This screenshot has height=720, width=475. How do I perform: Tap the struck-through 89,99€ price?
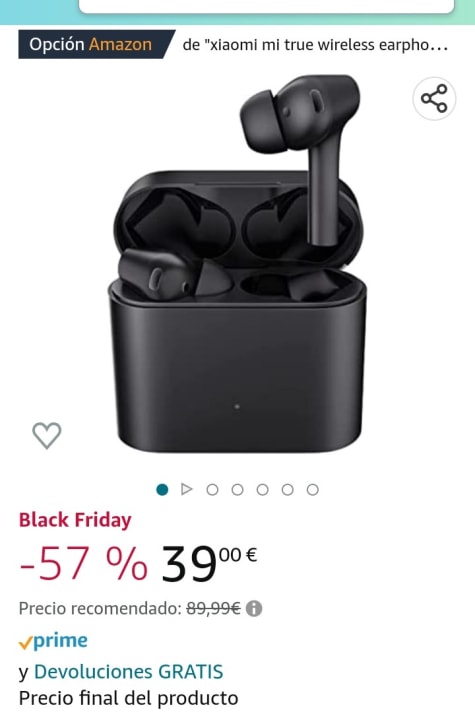213,609
